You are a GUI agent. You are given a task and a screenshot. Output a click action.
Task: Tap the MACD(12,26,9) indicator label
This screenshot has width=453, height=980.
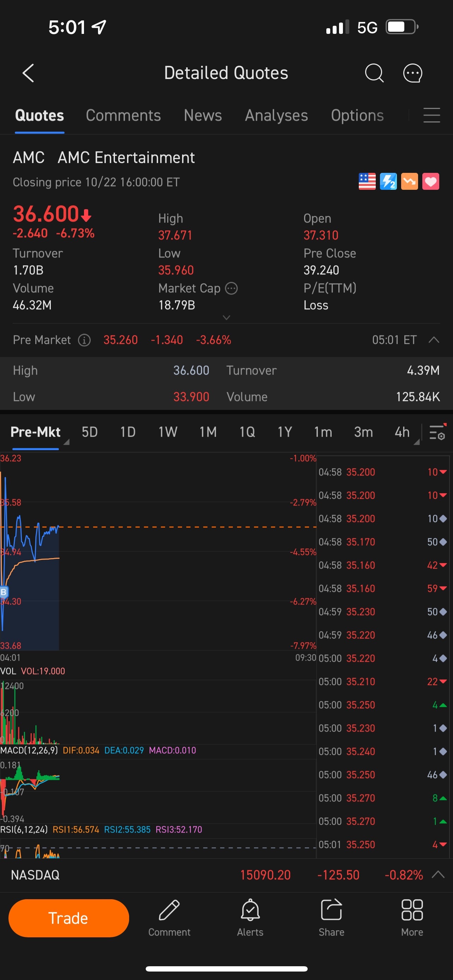[29, 750]
